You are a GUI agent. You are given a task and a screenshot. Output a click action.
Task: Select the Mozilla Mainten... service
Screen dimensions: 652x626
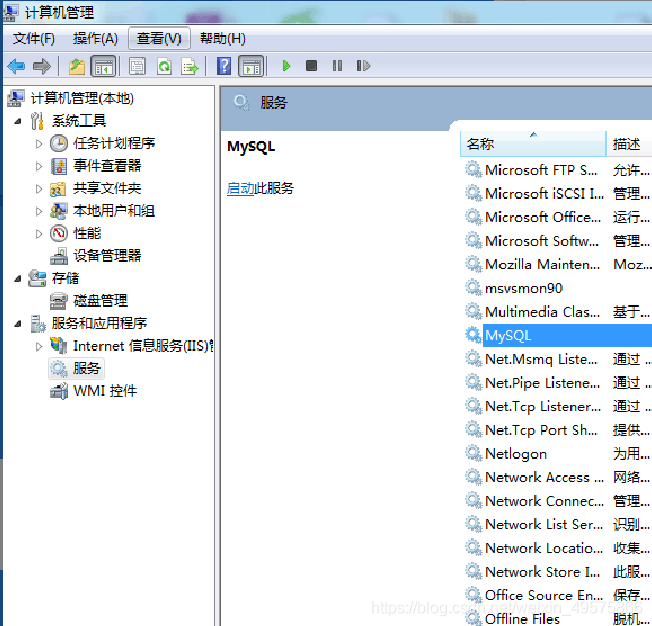pyautogui.click(x=542, y=265)
